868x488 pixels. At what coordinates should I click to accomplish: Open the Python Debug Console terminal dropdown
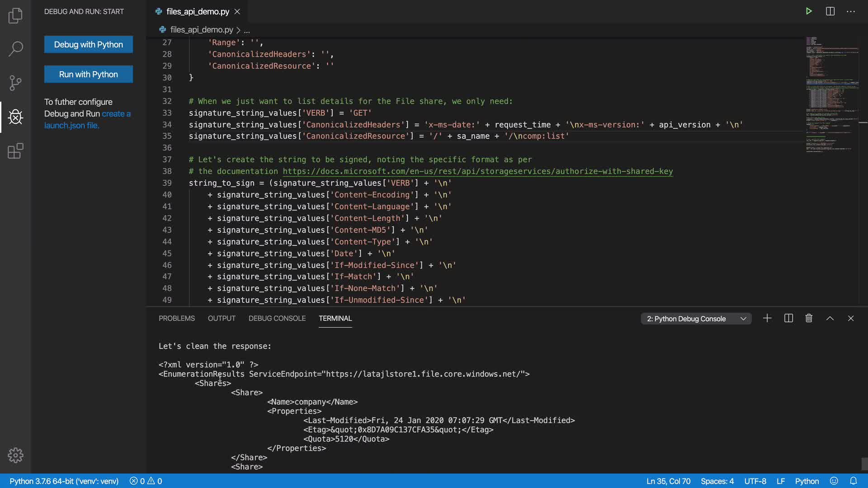pyautogui.click(x=696, y=319)
